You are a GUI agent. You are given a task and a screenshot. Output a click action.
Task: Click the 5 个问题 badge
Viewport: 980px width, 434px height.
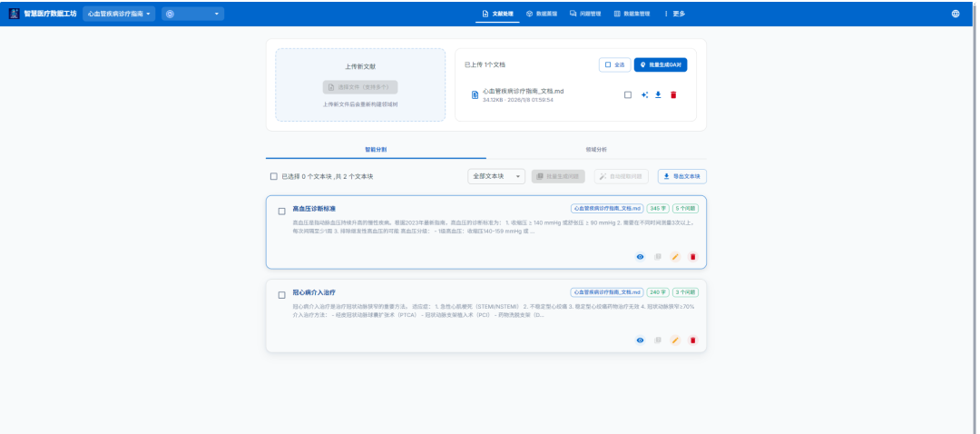[x=686, y=208]
